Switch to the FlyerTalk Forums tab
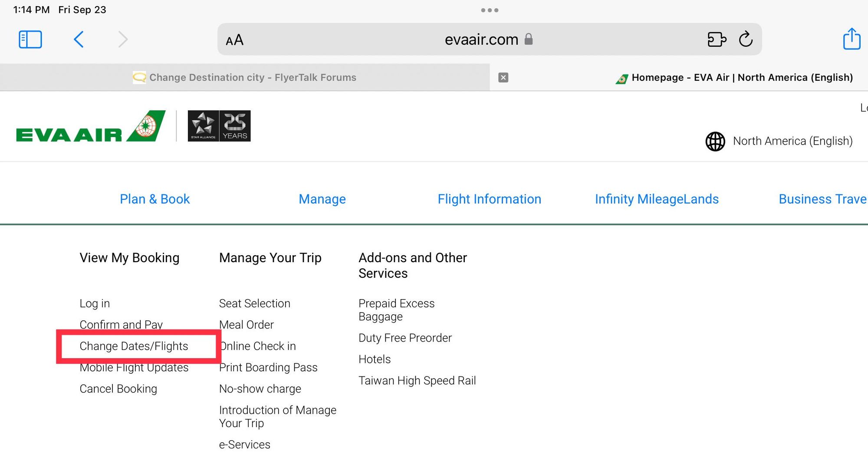 point(245,78)
